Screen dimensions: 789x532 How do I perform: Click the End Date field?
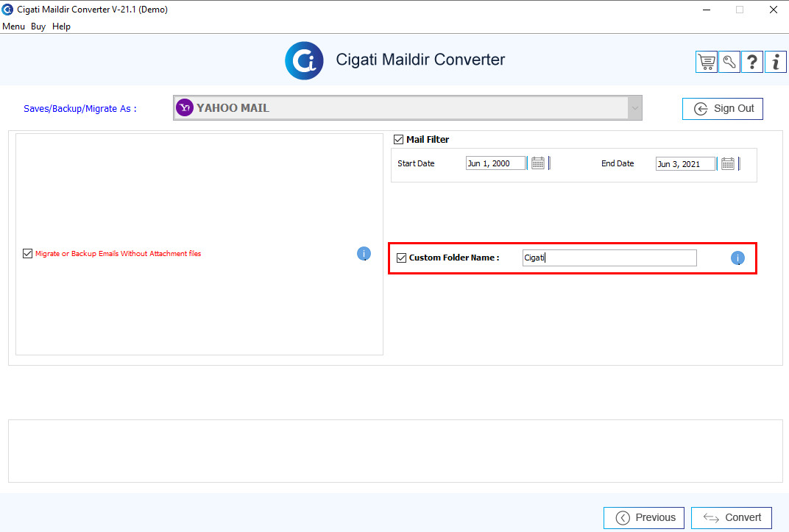[685, 164]
